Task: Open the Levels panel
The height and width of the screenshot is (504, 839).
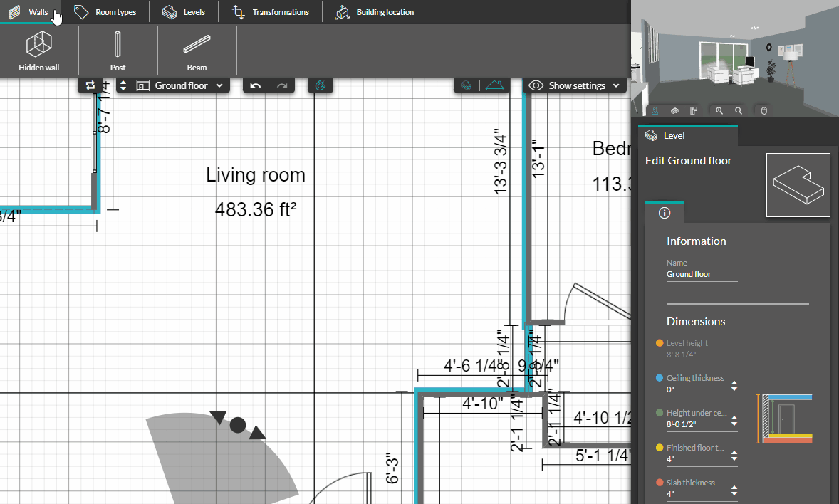Action: 184,11
